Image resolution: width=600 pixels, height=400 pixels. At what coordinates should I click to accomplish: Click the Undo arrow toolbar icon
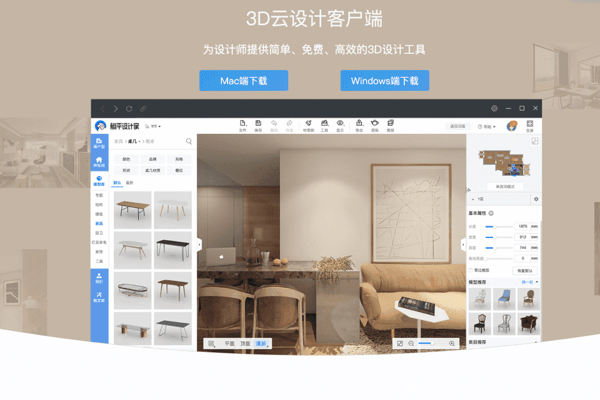point(274,125)
